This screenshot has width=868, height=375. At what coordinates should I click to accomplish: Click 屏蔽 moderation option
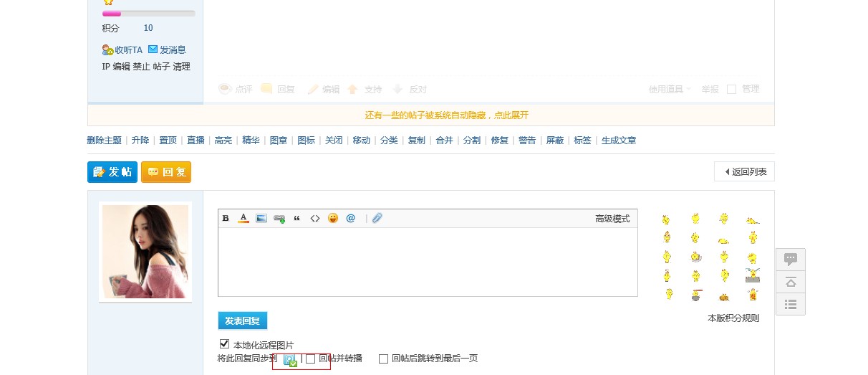555,141
